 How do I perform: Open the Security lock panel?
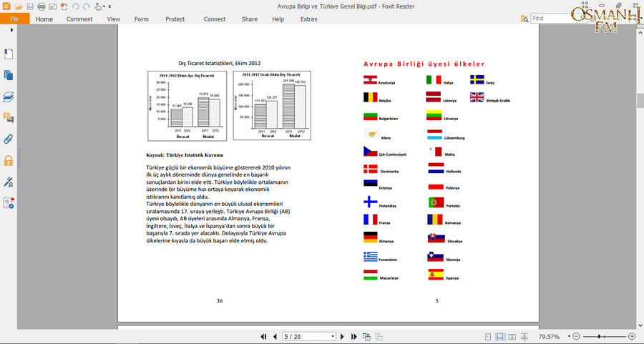coord(8,160)
